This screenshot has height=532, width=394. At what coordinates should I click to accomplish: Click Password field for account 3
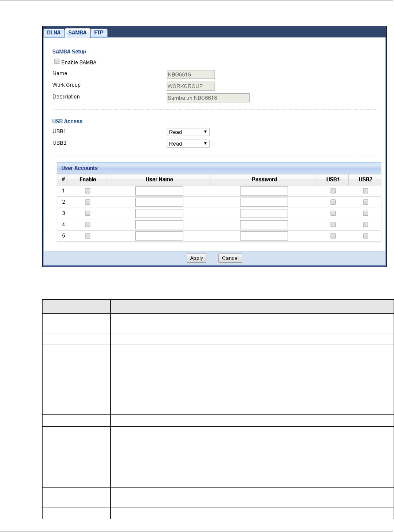264,214
